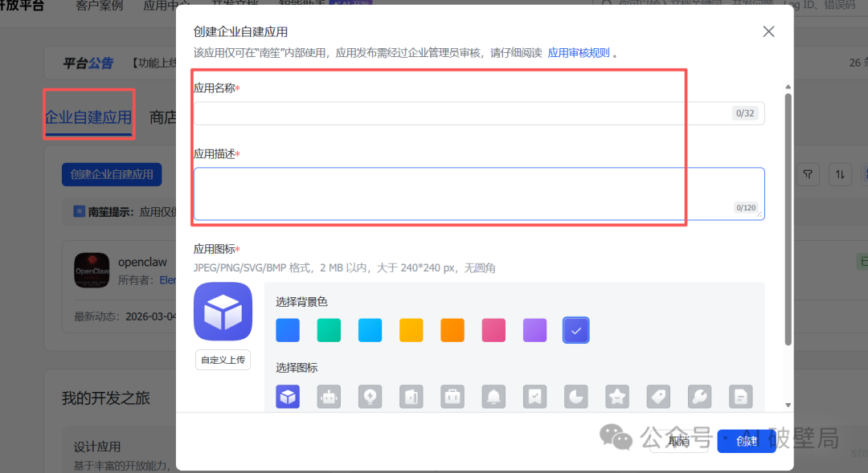868x473 pixels.
Task: Choose blue background color
Action: pyautogui.click(x=288, y=330)
